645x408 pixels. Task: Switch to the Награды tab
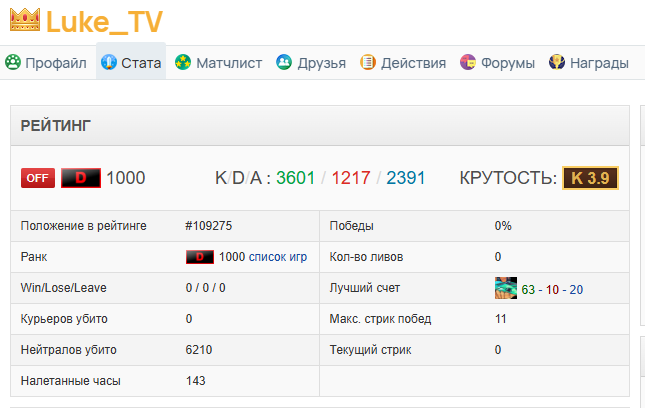(589, 63)
